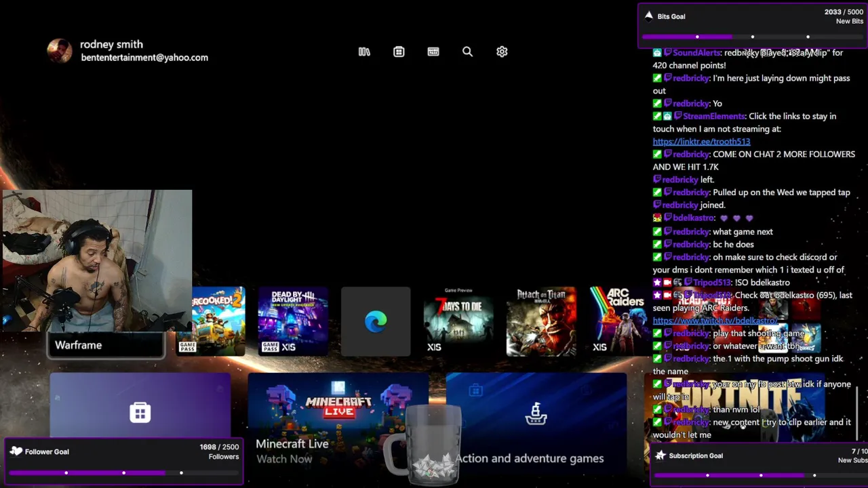This screenshot has width=868, height=488.
Task: Click the chat scrollbar on right edge
Action: pyautogui.click(x=858, y=412)
